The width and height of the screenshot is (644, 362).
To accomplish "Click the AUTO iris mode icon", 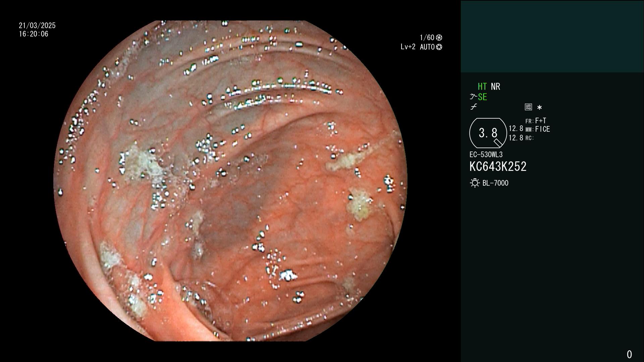I will 439,47.
